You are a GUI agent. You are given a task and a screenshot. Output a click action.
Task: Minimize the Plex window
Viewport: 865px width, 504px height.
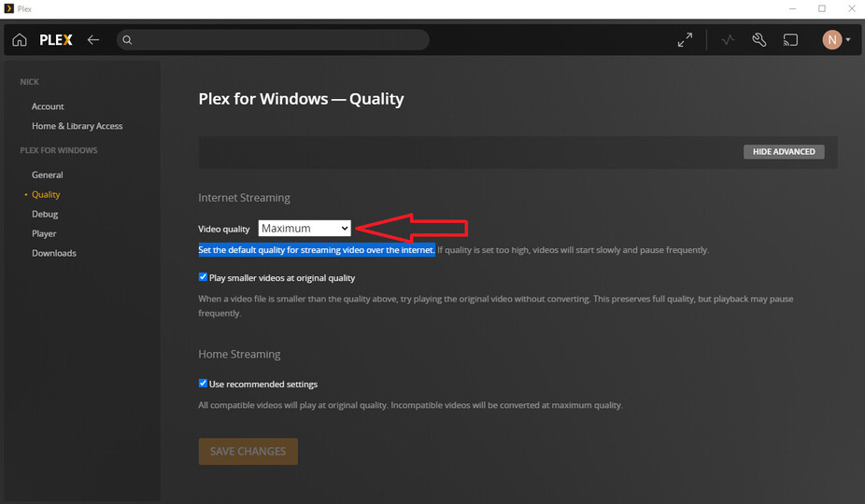(x=792, y=8)
